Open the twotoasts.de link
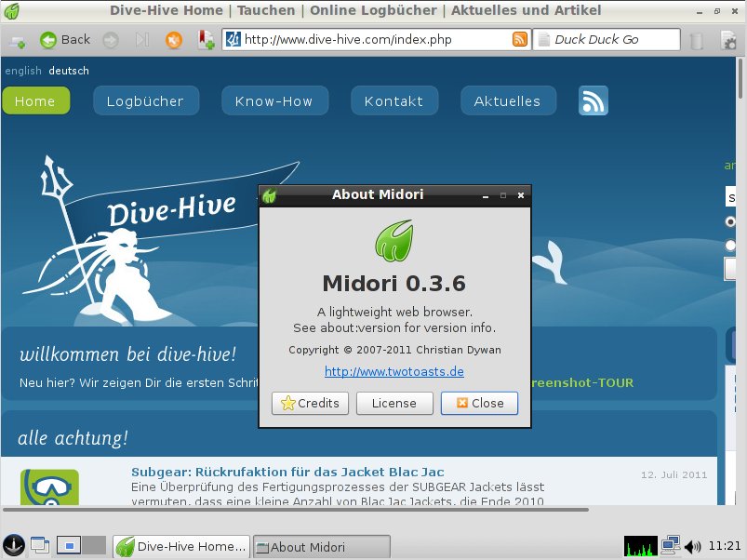747x560 pixels. coord(394,371)
